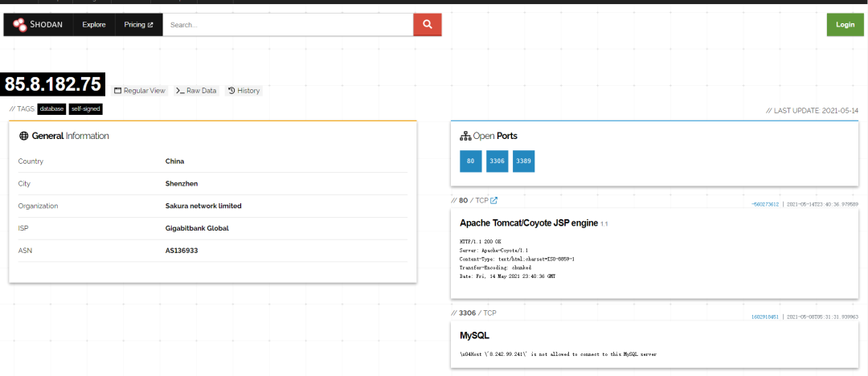Open the port 3306 banner ID link

click(x=765, y=317)
